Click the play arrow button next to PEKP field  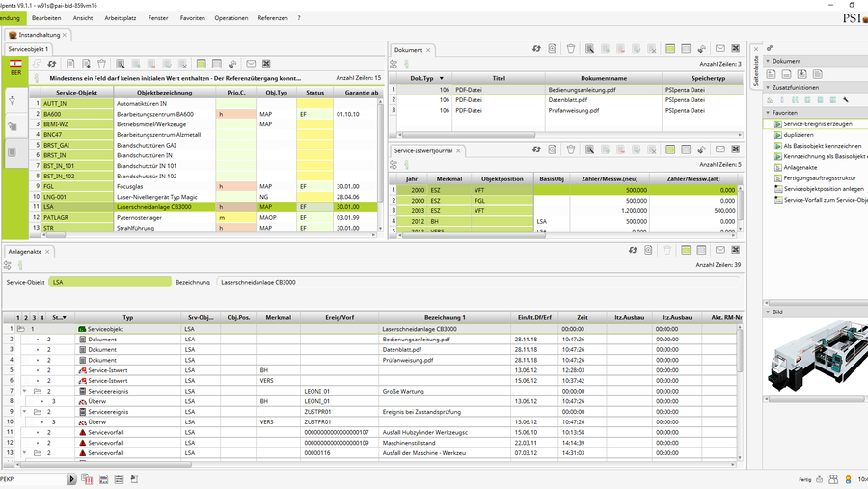coord(71,479)
